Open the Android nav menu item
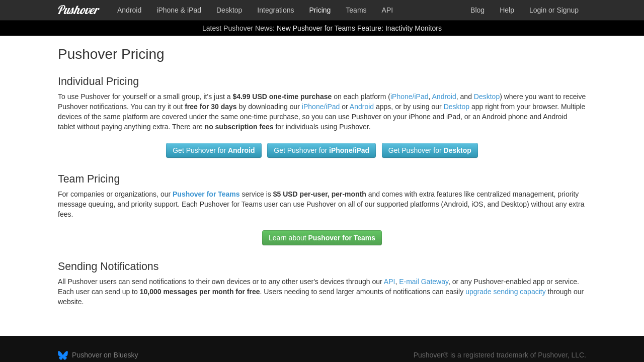Screen dimensions: 644x362 tap(129, 10)
